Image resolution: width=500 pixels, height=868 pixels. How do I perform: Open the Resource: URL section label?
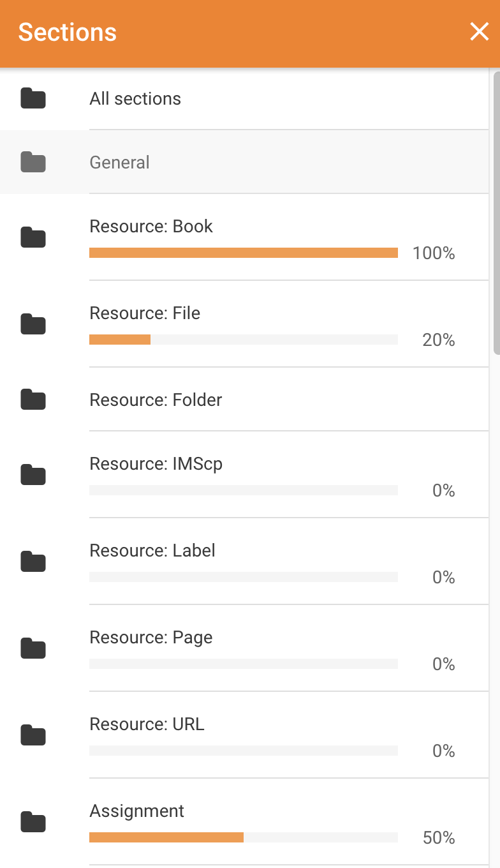(147, 724)
